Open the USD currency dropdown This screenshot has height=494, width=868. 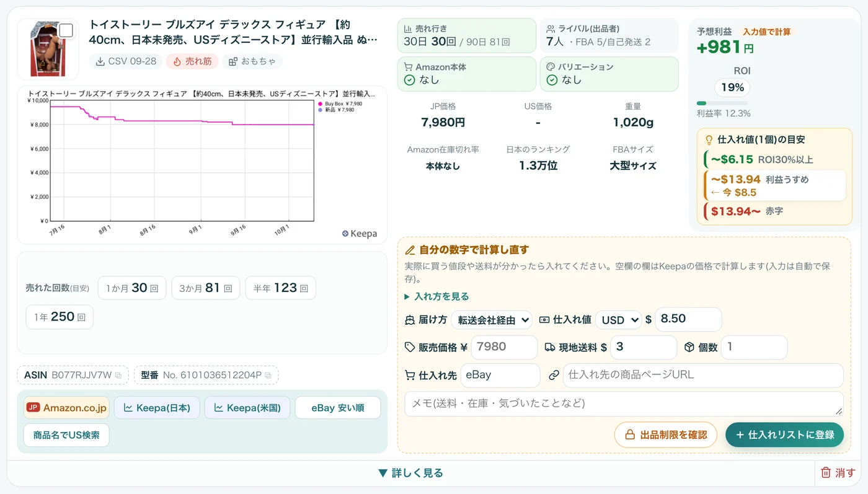619,320
